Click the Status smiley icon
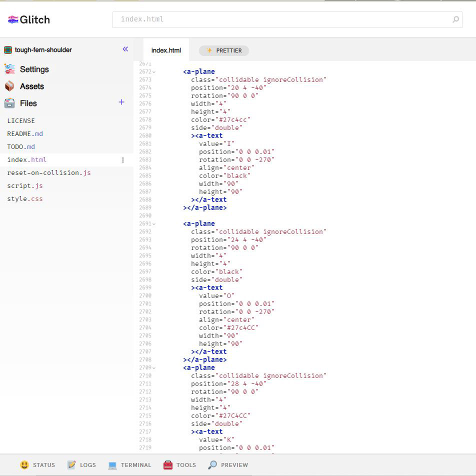The image size is (476, 476). (x=24, y=465)
